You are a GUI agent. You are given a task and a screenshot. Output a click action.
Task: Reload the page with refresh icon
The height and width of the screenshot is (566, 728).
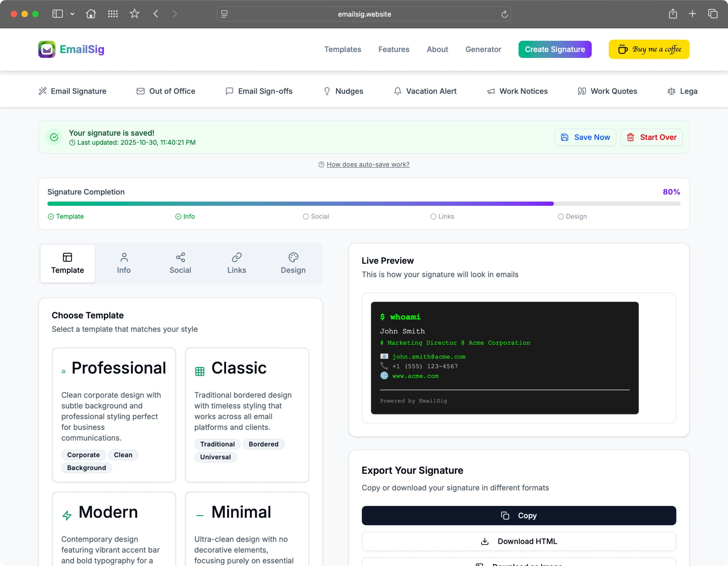(504, 14)
